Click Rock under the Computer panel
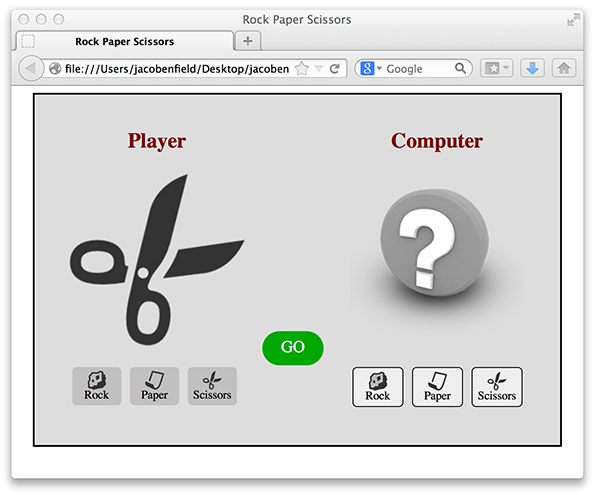 [377, 387]
